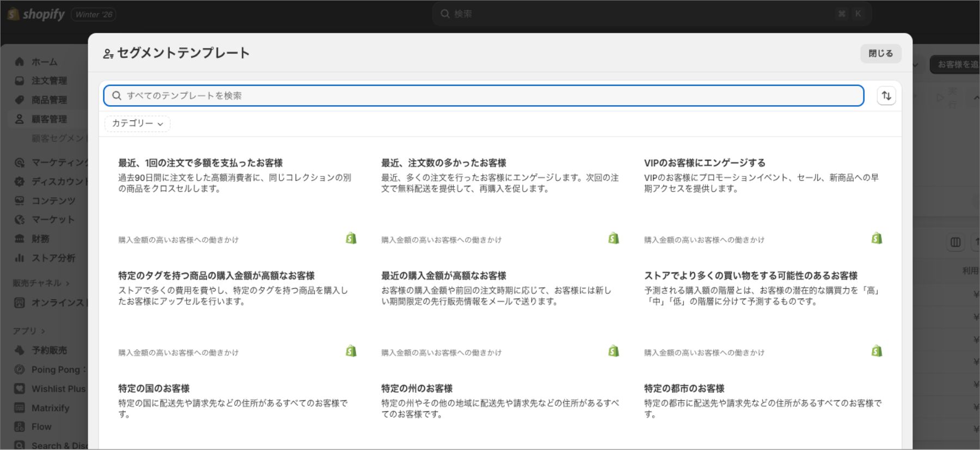Image resolution: width=980 pixels, height=450 pixels.
Task: Open the Orders (注文管理) sidebar icon
Action: [20, 81]
